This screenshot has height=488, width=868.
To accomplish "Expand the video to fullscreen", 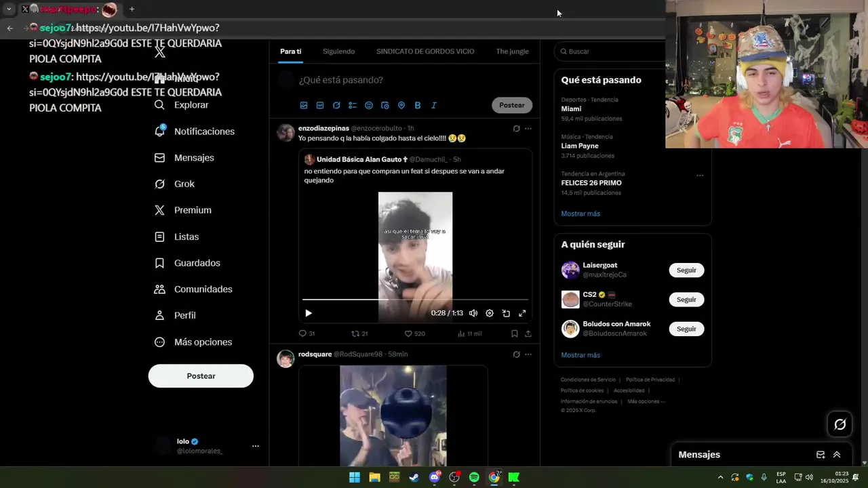I will tap(522, 313).
